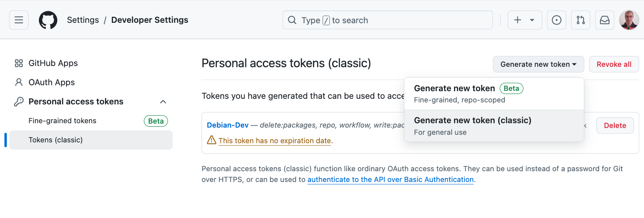Open the issues icon in header
The width and height of the screenshot is (644, 218).
[x=557, y=20]
